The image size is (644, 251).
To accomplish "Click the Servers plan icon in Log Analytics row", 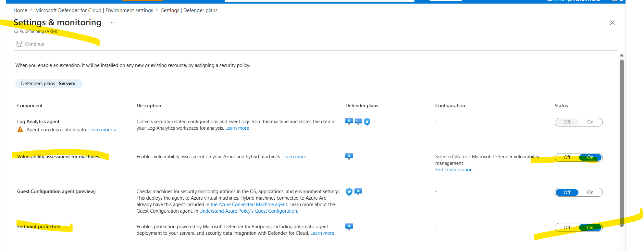I will pyautogui.click(x=349, y=122).
